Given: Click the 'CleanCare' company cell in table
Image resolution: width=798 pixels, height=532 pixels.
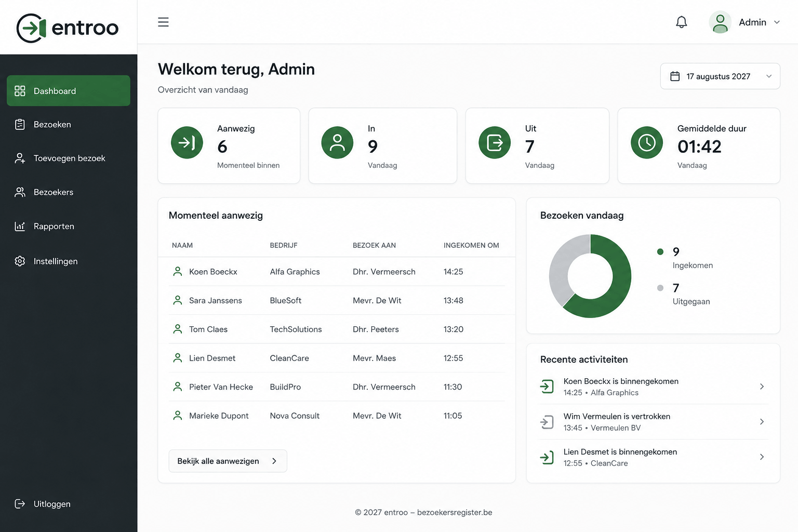Looking at the screenshot, I should [289, 358].
